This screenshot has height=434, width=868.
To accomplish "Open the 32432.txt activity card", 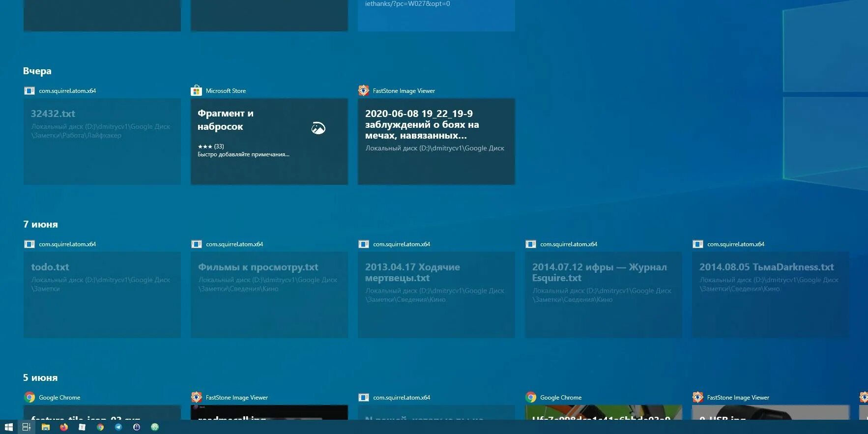I will pos(102,142).
